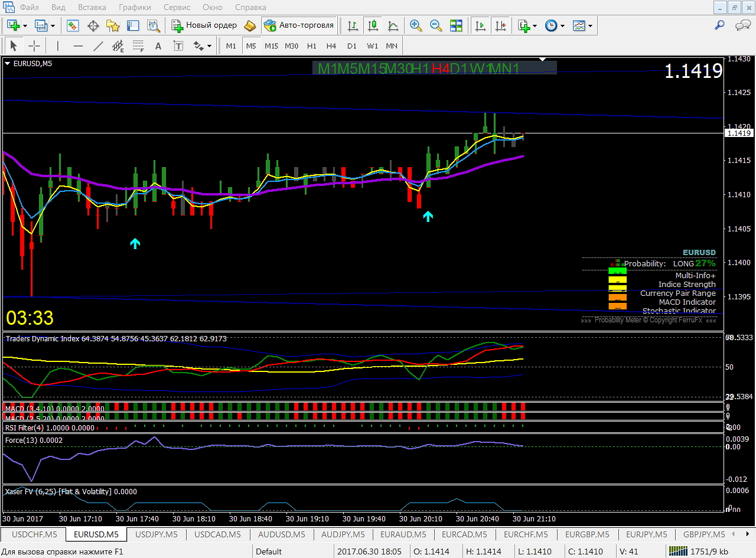Zoom out on the chart
The height and width of the screenshot is (558, 756).
pyautogui.click(x=436, y=25)
